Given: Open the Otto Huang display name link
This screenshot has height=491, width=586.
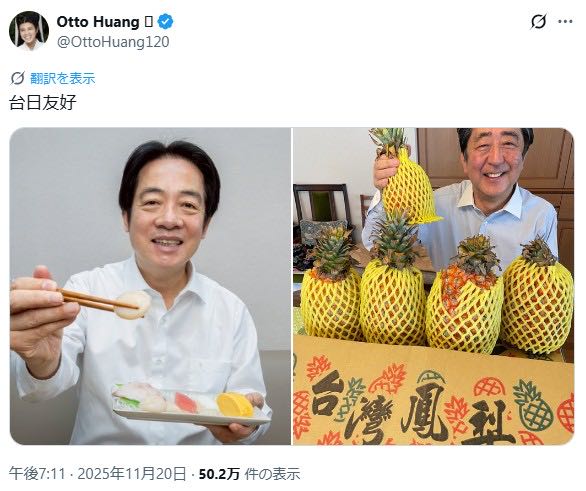Looking at the screenshot, I should pyautogui.click(x=98, y=22).
